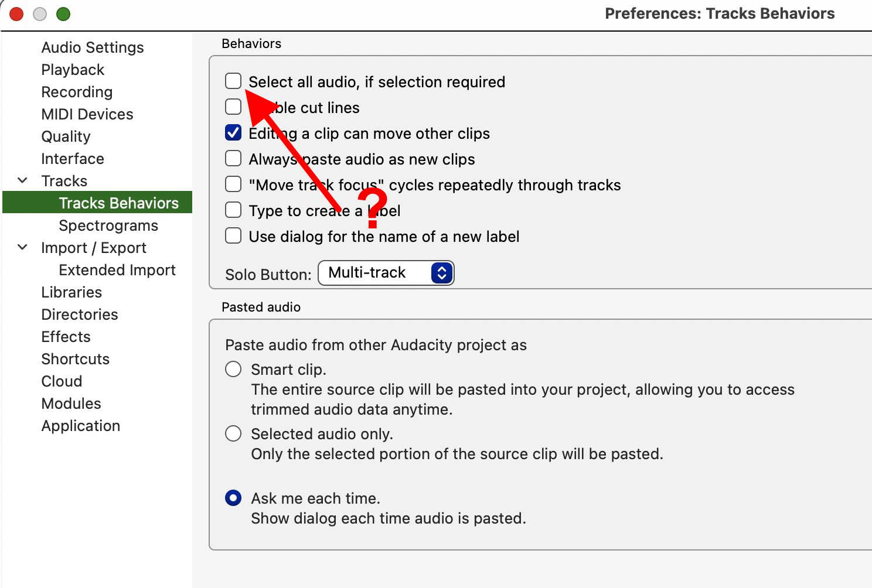Viewport: 872px width, 588px height.
Task: Select the Smart clip radio button
Action: tap(233, 369)
